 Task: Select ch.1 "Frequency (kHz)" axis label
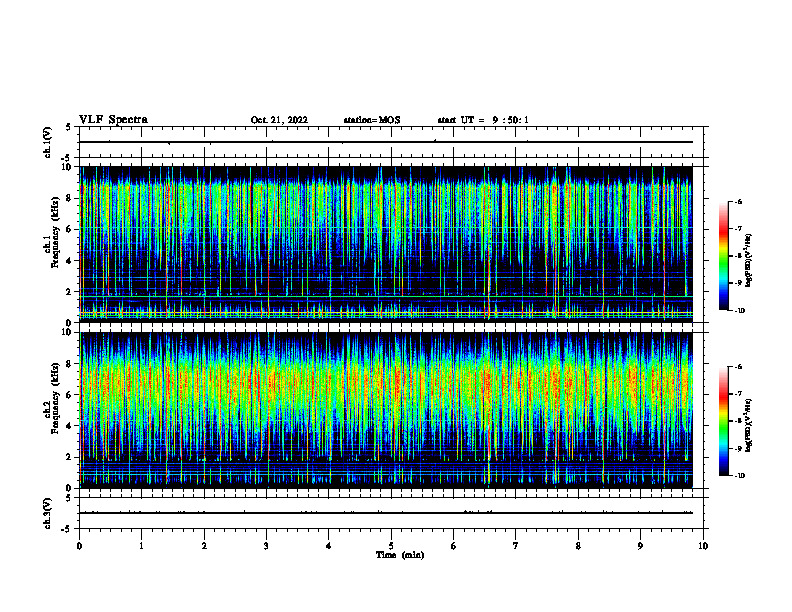tap(55, 233)
